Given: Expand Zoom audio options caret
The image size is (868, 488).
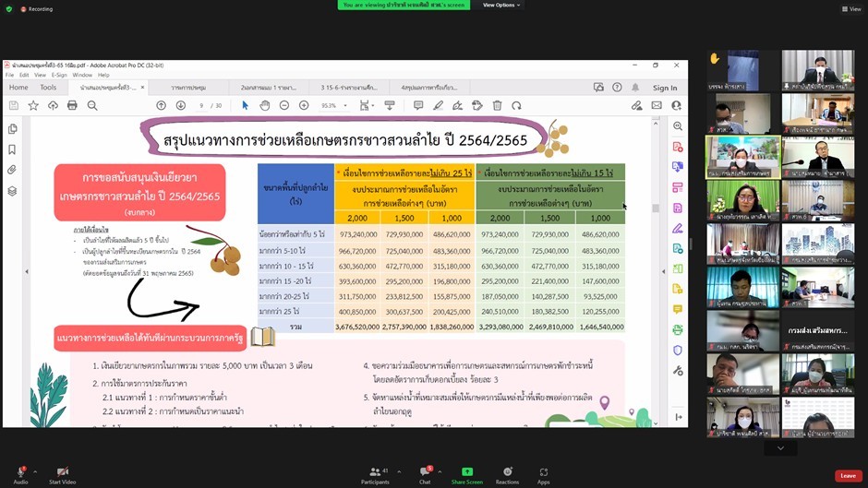Looking at the screenshot, I should (x=35, y=472).
